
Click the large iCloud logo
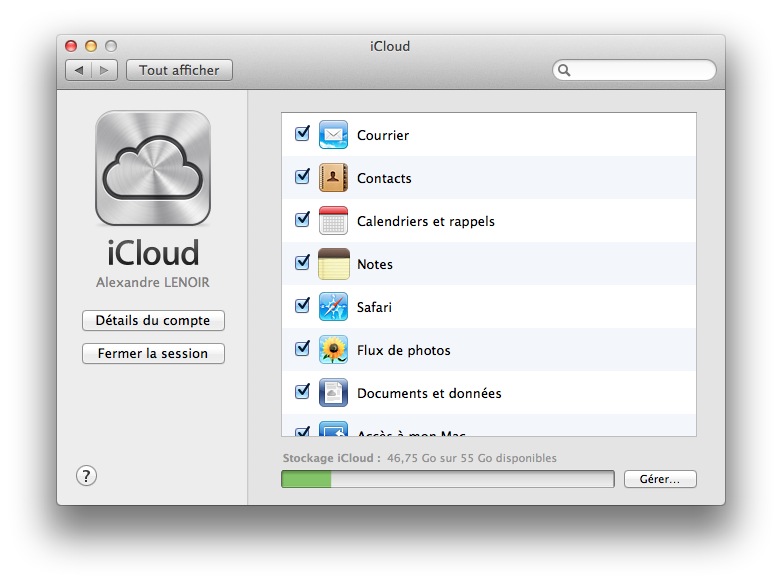tap(153, 168)
